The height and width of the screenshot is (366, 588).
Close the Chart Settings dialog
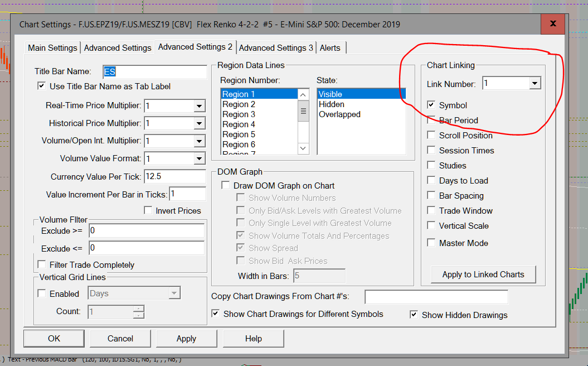coord(553,24)
